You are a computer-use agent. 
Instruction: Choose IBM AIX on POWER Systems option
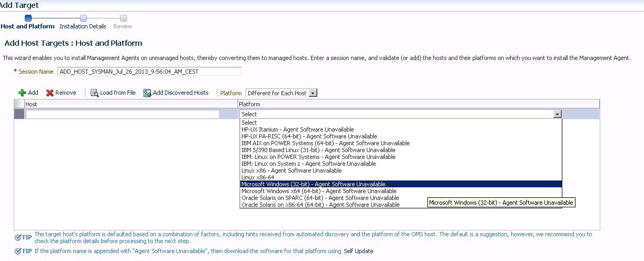tap(325, 143)
